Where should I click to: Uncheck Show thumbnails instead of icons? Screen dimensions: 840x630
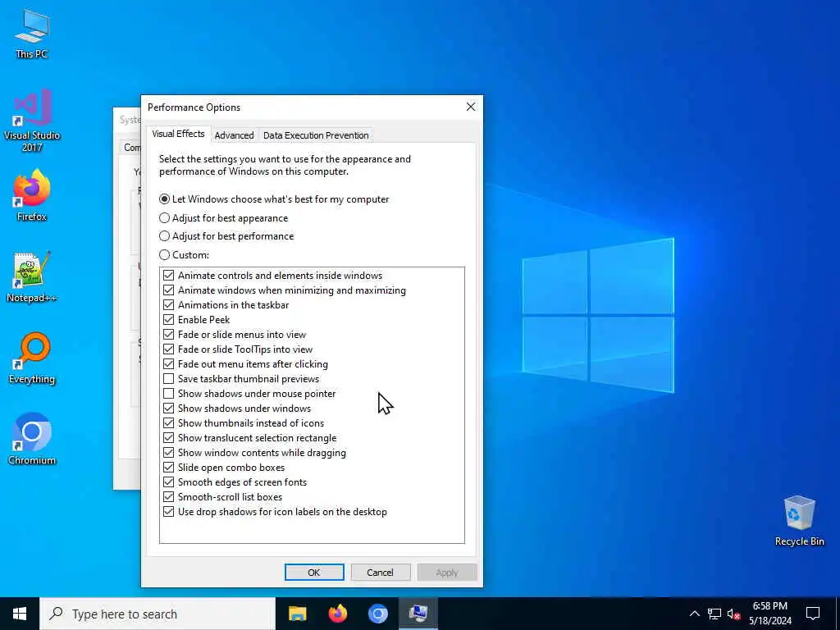(168, 423)
